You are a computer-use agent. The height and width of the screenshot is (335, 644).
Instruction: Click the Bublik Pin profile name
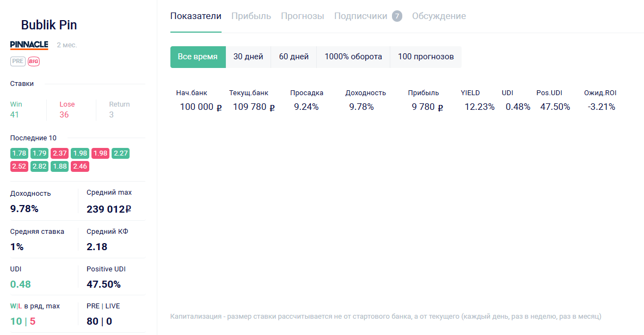coord(49,25)
